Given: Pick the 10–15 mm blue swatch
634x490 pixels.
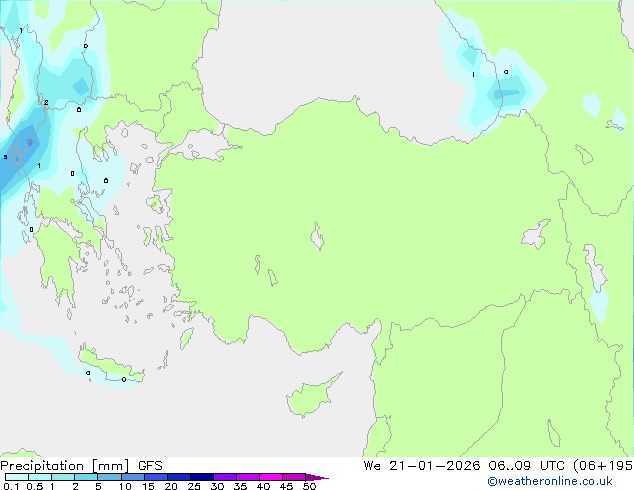Looking at the screenshot, I should (132, 477).
